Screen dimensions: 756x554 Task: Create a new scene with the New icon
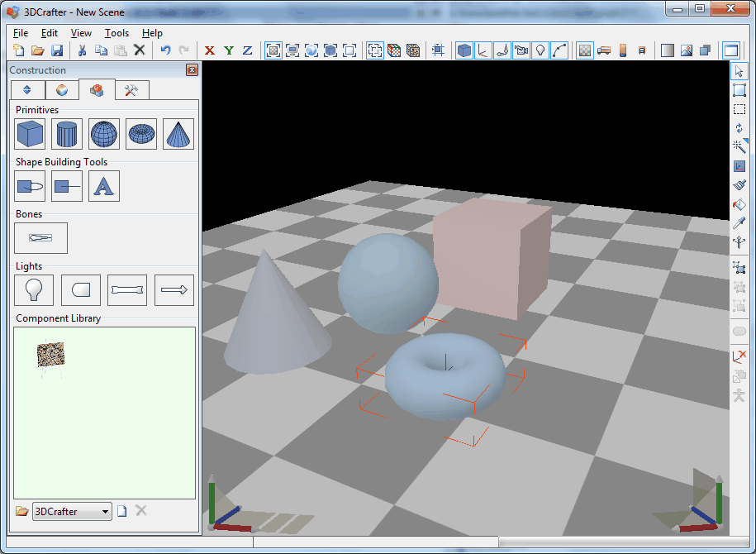19,50
